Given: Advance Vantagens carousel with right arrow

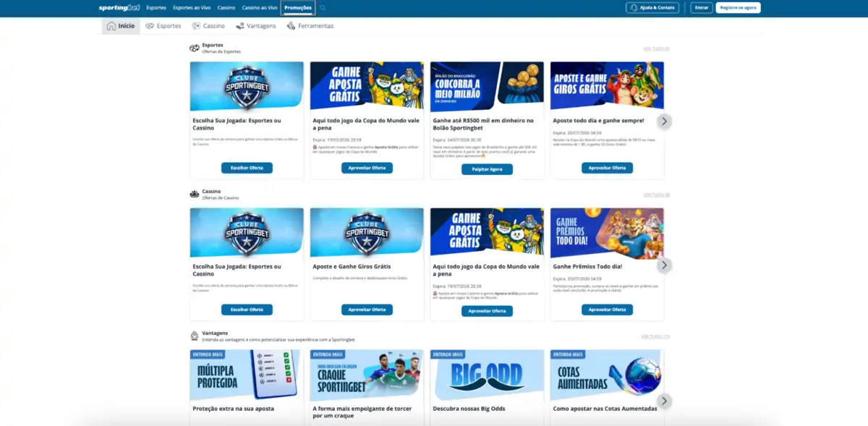Looking at the screenshot, I should 664,401.
